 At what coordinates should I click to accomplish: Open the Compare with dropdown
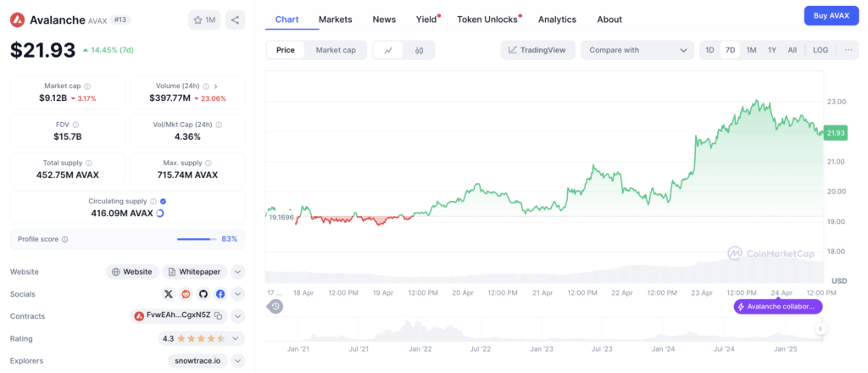pos(637,50)
